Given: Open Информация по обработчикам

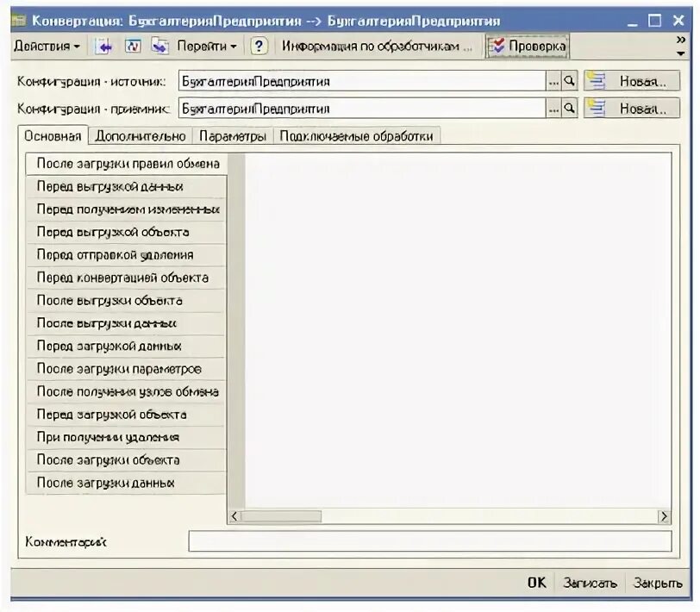Looking at the screenshot, I should pyautogui.click(x=377, y=46).
